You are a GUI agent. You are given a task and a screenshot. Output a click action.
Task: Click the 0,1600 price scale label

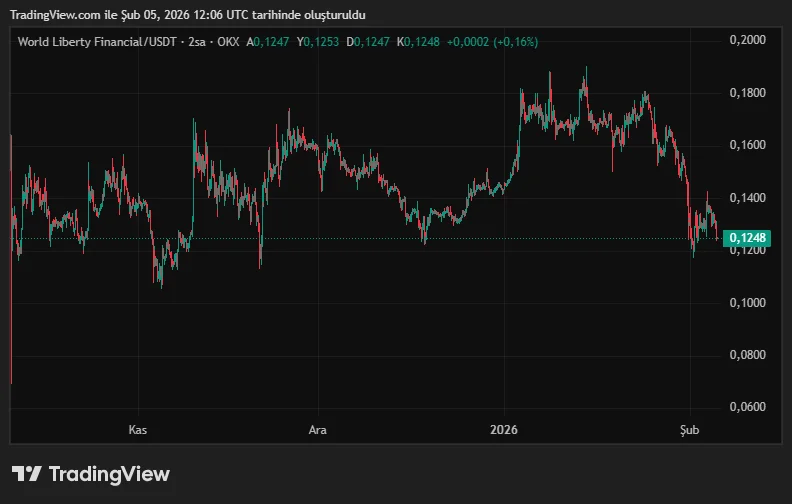(x=748, y=146)
